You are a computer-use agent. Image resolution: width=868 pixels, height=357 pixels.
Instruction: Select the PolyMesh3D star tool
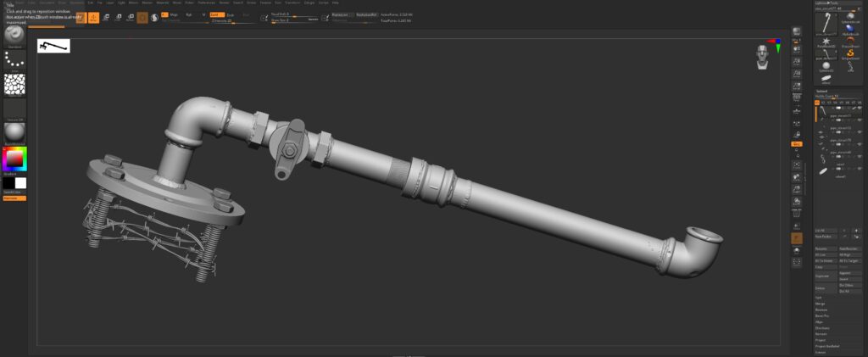click(826, 42)
